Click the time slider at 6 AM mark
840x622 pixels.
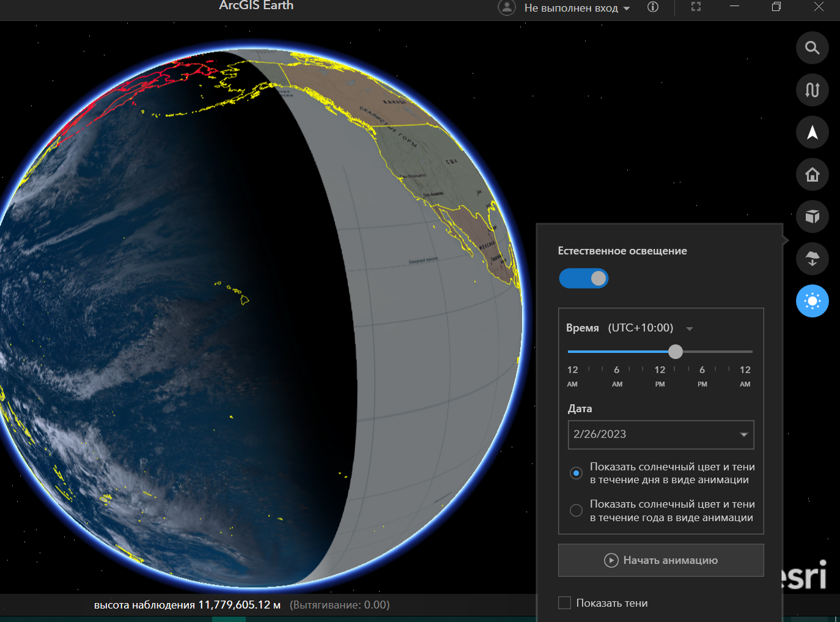coord(617,352)
